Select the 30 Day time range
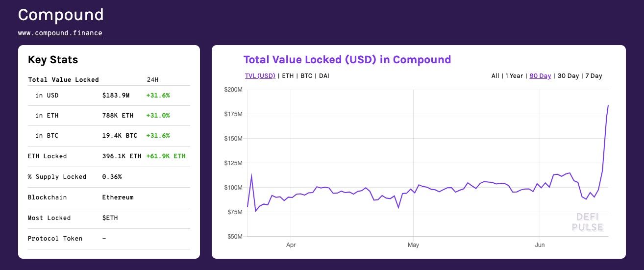 click(x=568, y=76)
